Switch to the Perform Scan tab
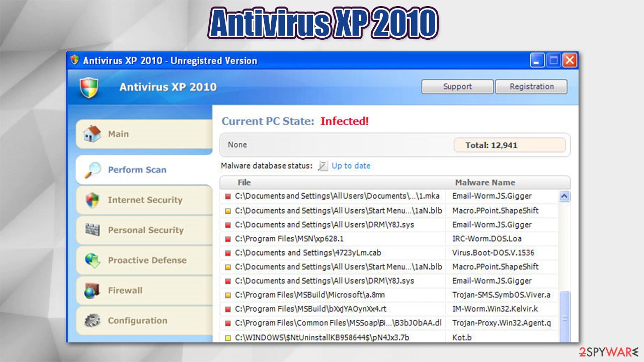This screenshot has width=644, height=362. [x=144, y=170]
